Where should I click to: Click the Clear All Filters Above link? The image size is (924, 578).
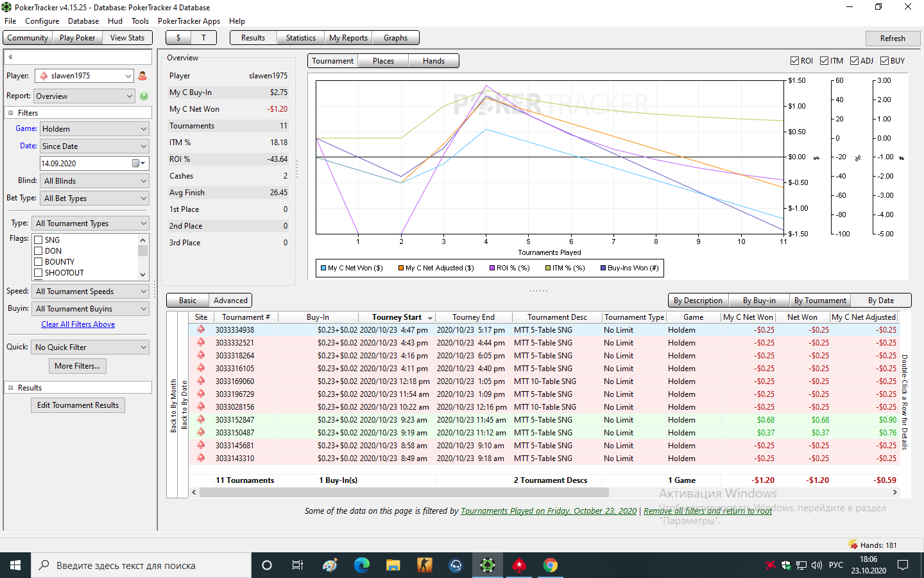pos(78,324)
